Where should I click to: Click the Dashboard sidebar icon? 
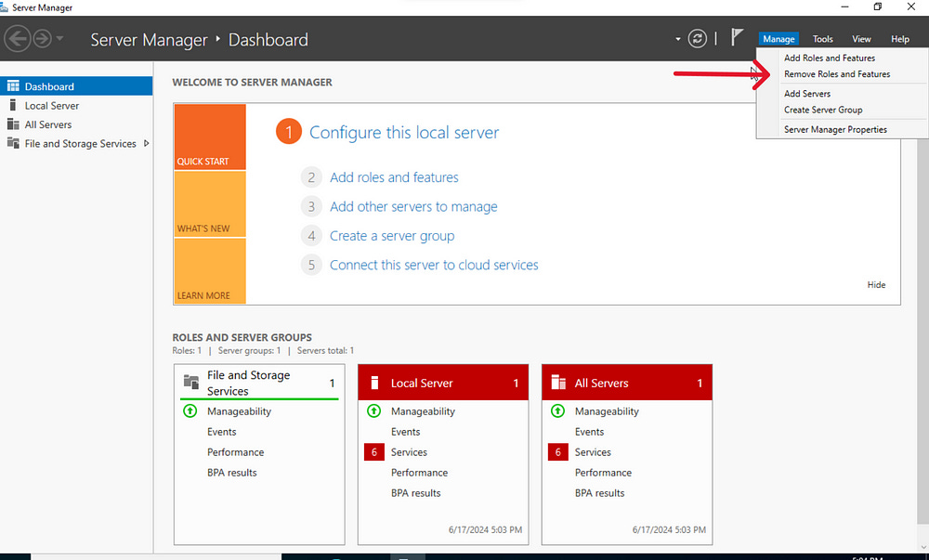click(13, 85)
